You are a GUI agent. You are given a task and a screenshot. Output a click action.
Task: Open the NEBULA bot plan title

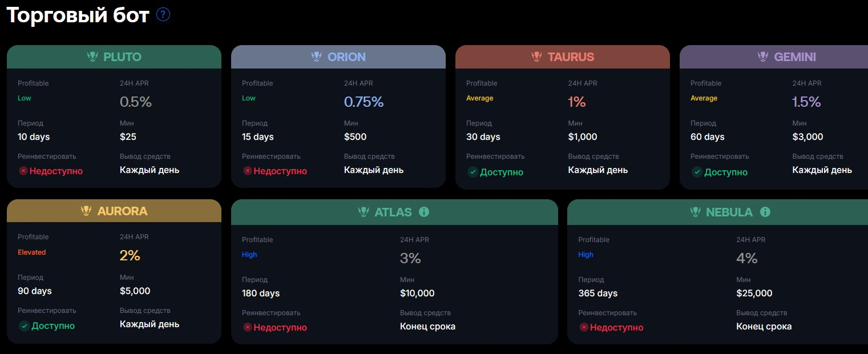(x=729, y=212)
